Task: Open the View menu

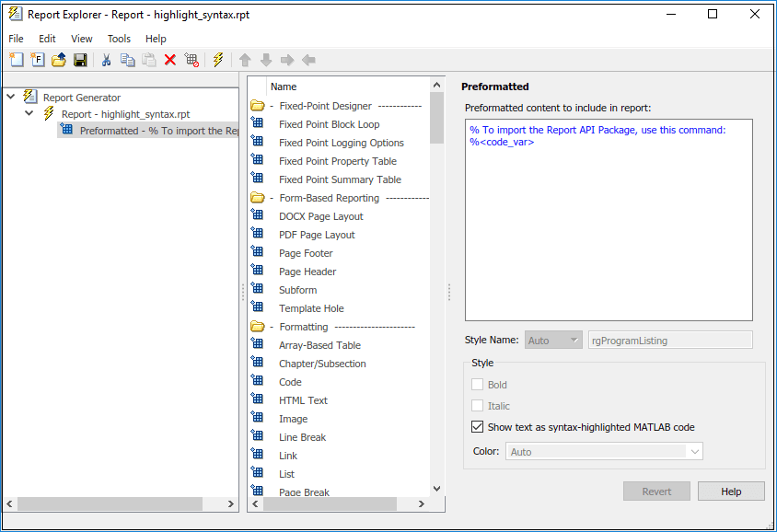Action: (x=82, y=39)
